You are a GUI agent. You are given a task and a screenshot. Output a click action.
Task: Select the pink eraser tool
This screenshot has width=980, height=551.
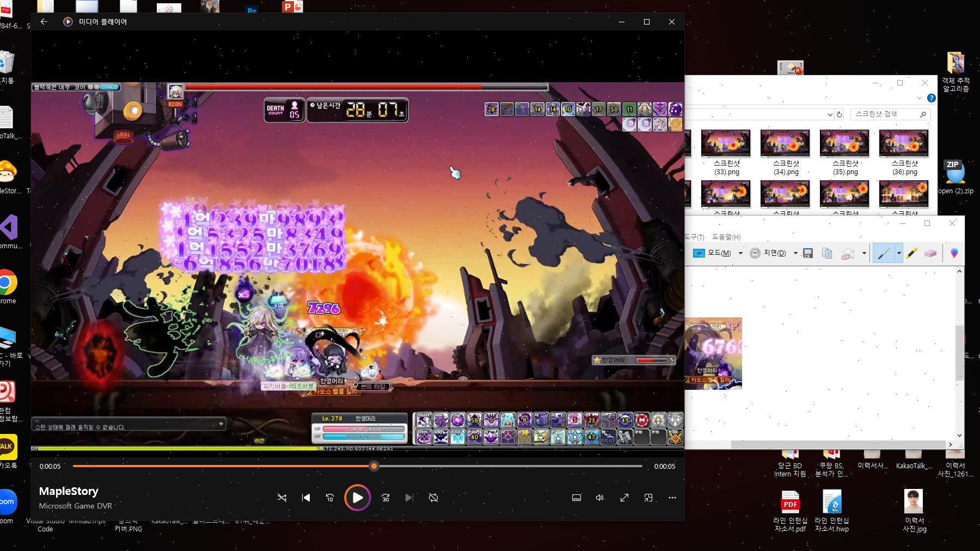(x=930, y=253)
